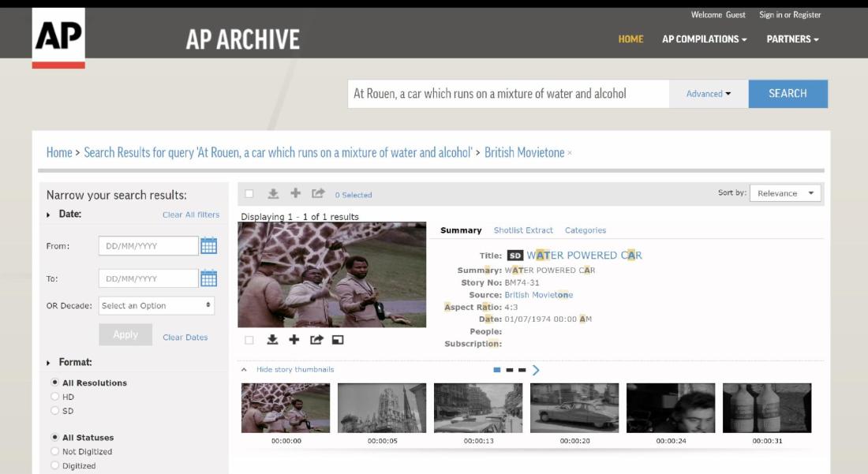Tick the select-all checkbox in toolbar
This screenshot has width=868, height=474.
249,193
